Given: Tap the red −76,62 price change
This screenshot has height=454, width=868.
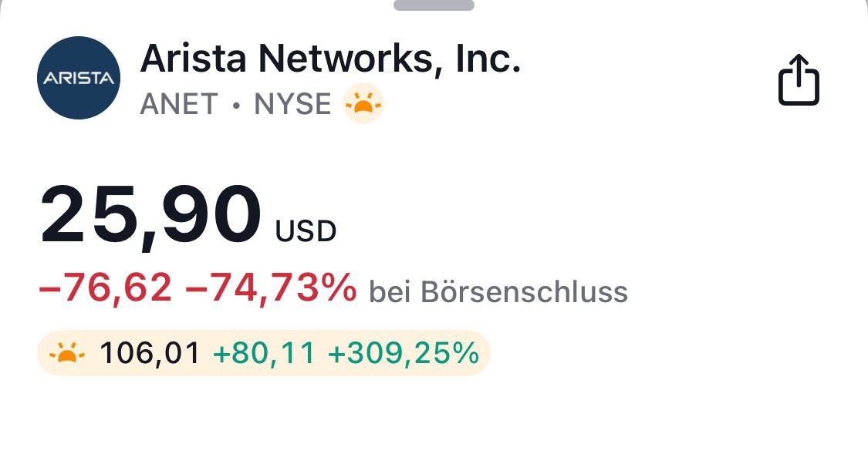Looking at the screenshot, I should coord(106,289).
